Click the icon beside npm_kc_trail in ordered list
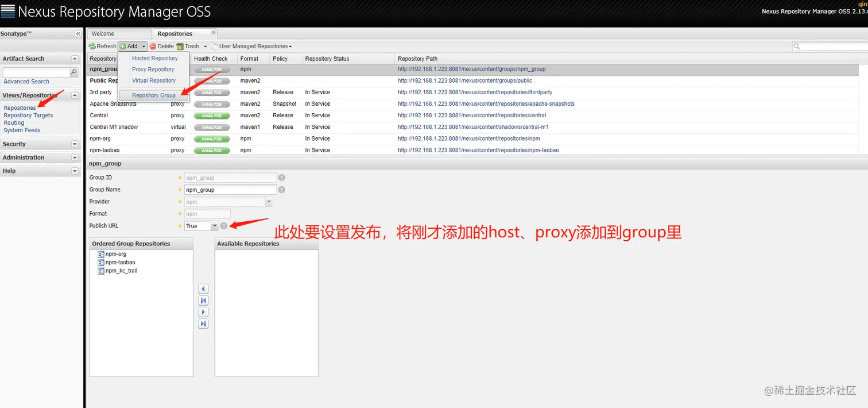 tap(100, 271)
